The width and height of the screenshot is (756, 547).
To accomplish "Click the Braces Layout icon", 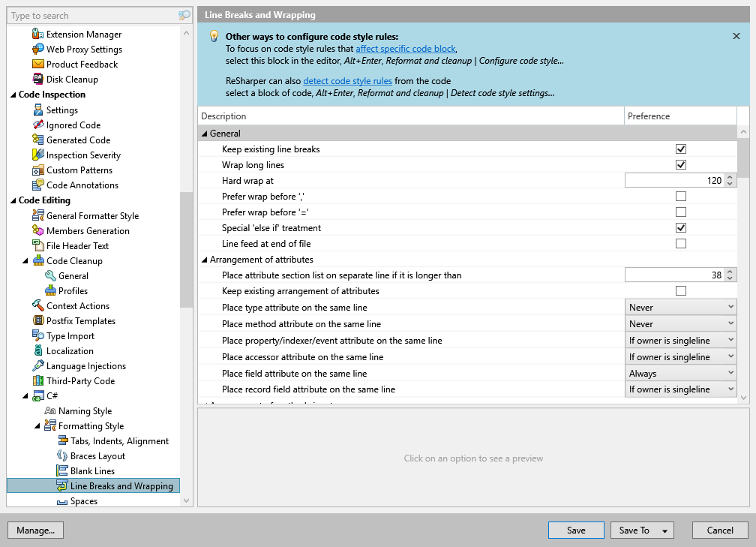I will click(x=62, y=456).
